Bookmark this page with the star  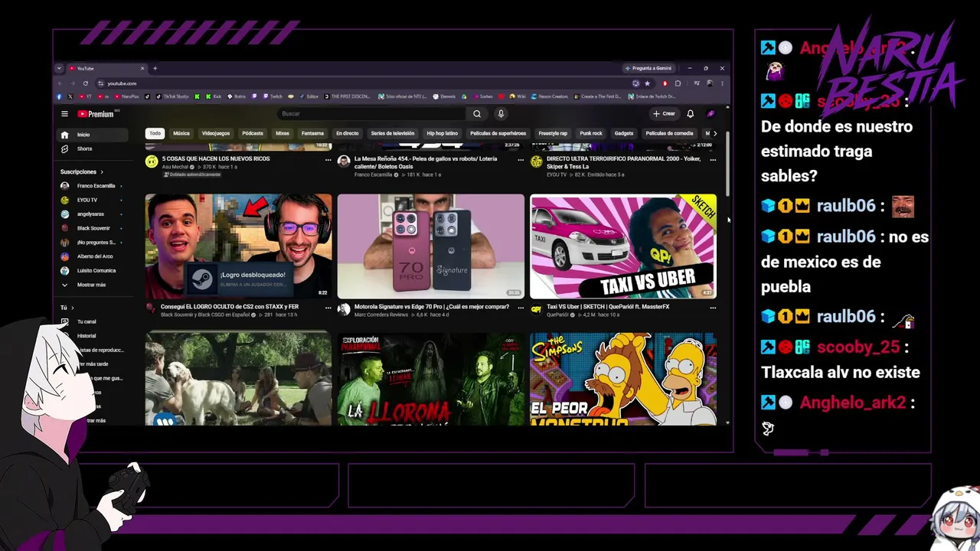click(647, 83)
